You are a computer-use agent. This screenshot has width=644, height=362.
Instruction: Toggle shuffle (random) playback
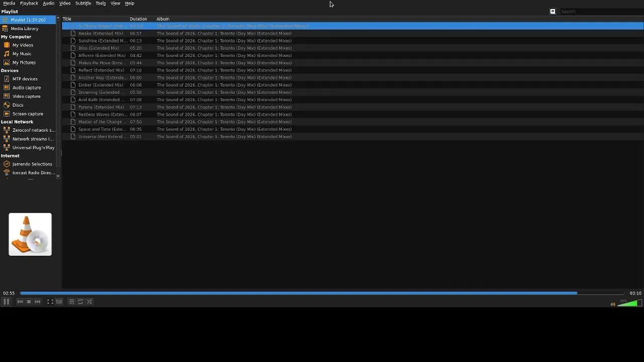89,302
